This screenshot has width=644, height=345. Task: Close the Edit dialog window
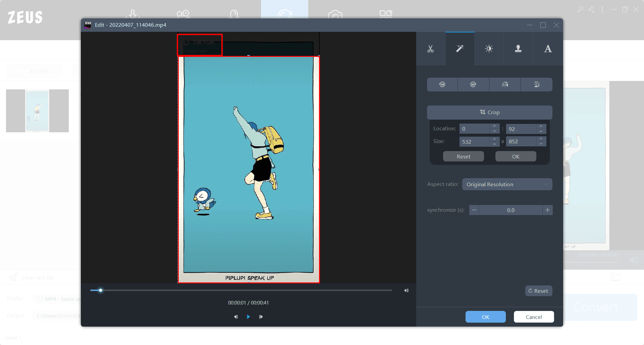tap(556, 25)
